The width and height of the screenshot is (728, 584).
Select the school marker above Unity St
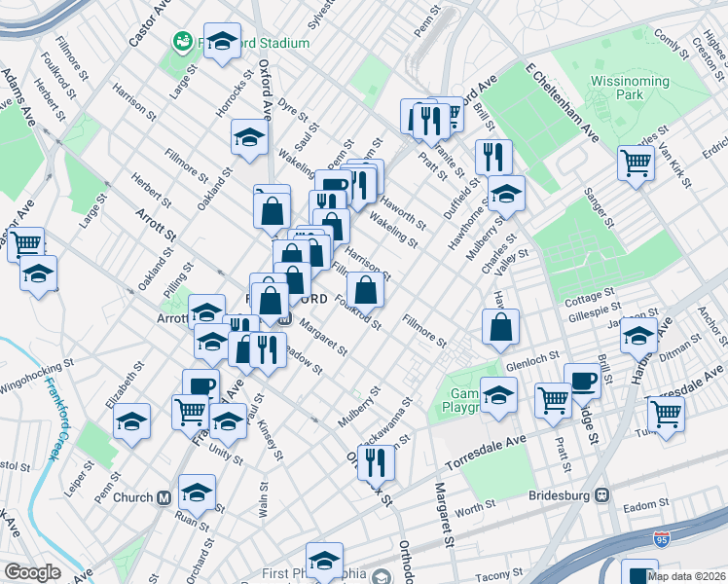tap(228, 422)
